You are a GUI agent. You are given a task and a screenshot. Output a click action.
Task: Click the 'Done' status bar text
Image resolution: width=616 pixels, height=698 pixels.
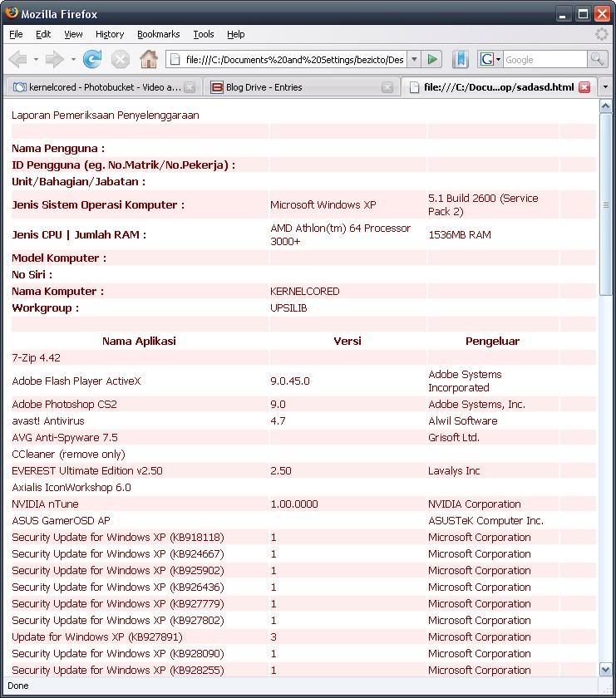[18, 686]
